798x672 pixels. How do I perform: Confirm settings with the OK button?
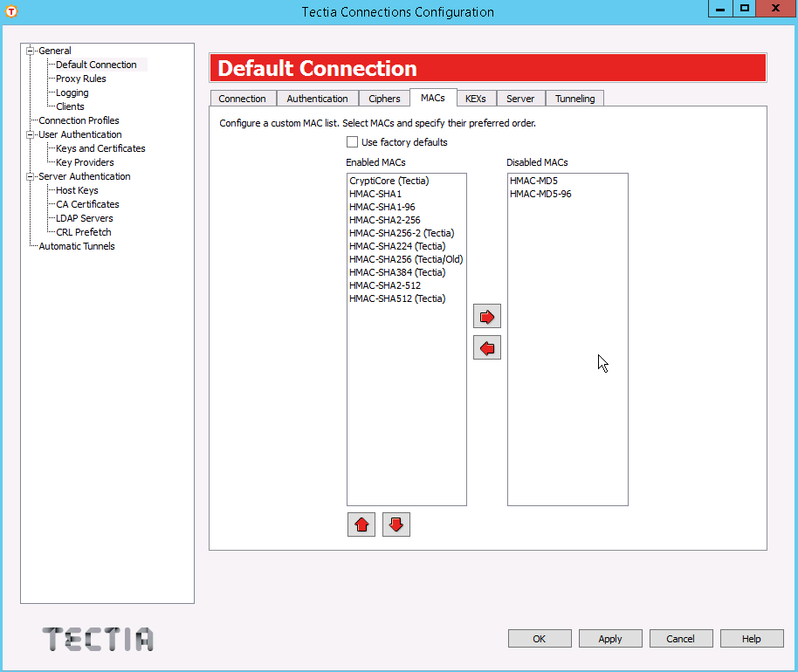coord(540,639)
